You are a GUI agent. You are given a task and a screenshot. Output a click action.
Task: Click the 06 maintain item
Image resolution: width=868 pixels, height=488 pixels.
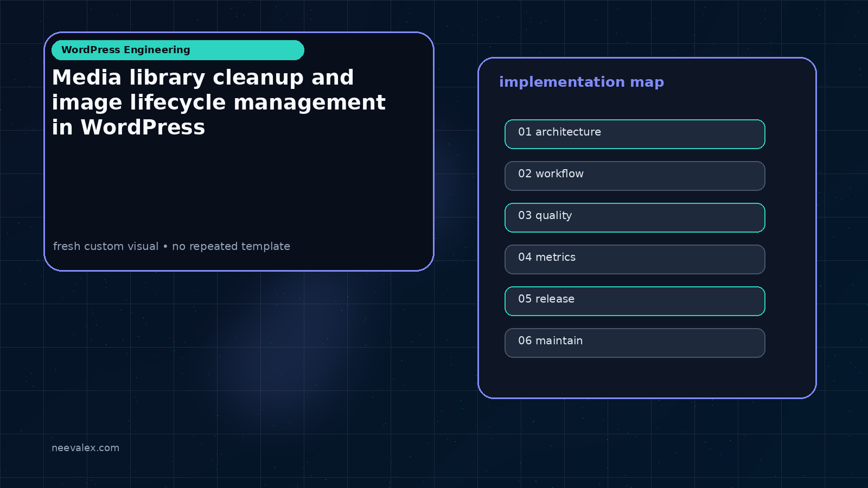point(635,343)
